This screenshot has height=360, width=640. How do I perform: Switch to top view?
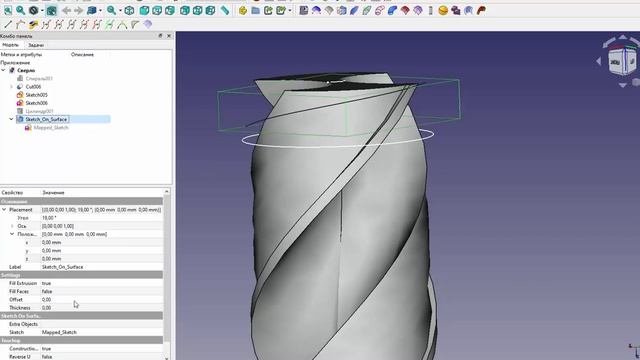coord(157,11)
